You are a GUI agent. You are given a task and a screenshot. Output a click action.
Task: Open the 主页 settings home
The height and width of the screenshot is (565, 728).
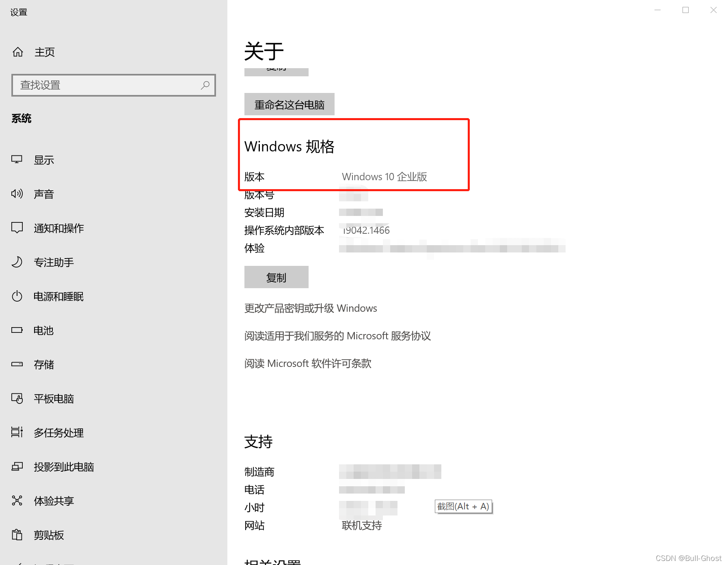114,52
